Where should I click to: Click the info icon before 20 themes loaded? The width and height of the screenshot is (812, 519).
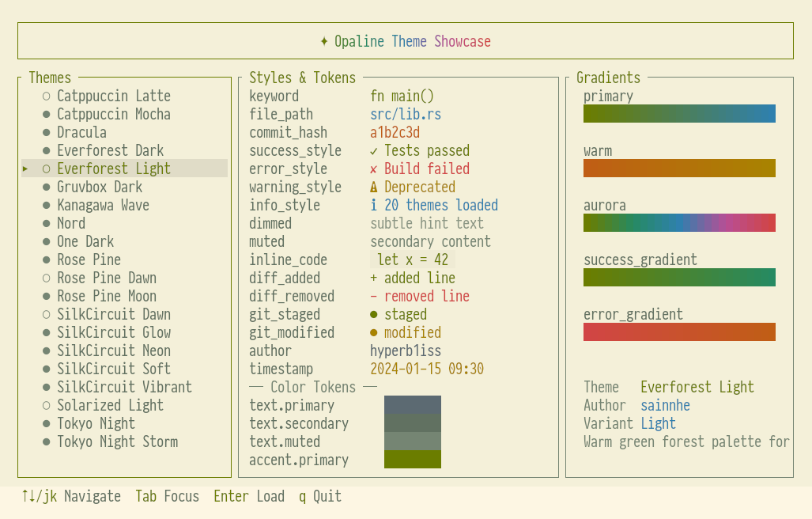[374, 205]
